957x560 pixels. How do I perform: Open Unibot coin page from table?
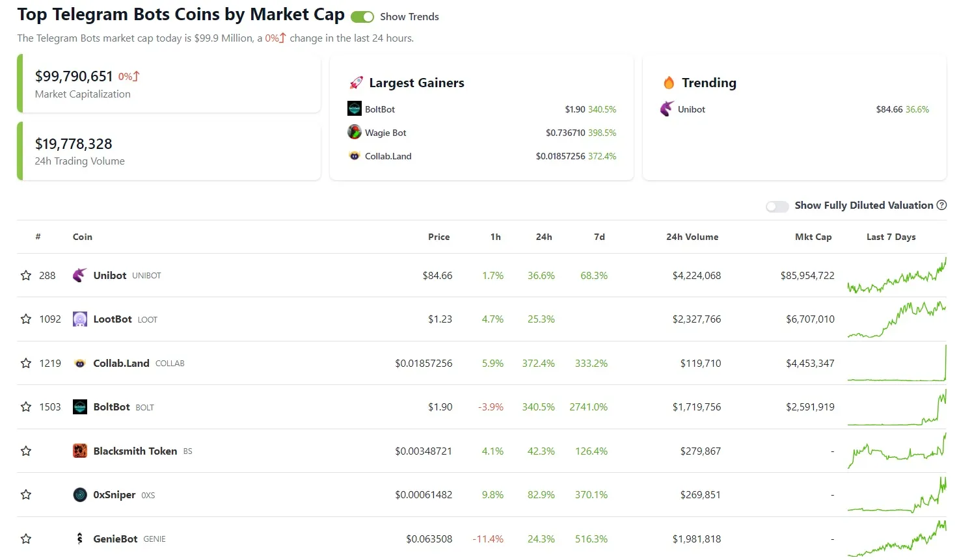click(110, 276)
